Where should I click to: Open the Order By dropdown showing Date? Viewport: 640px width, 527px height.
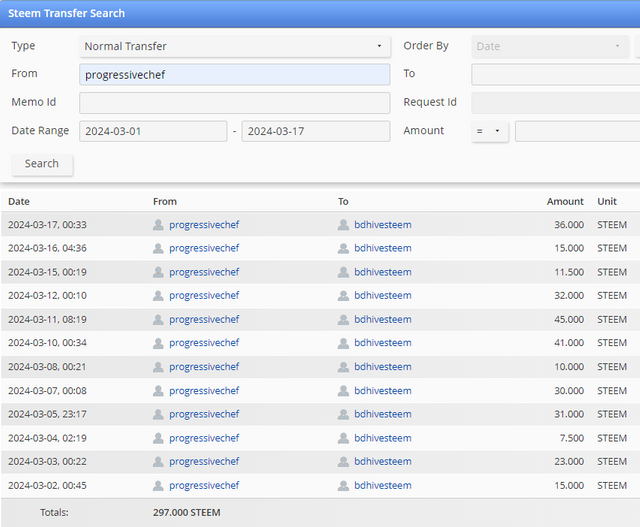click(x=550, y=46)
